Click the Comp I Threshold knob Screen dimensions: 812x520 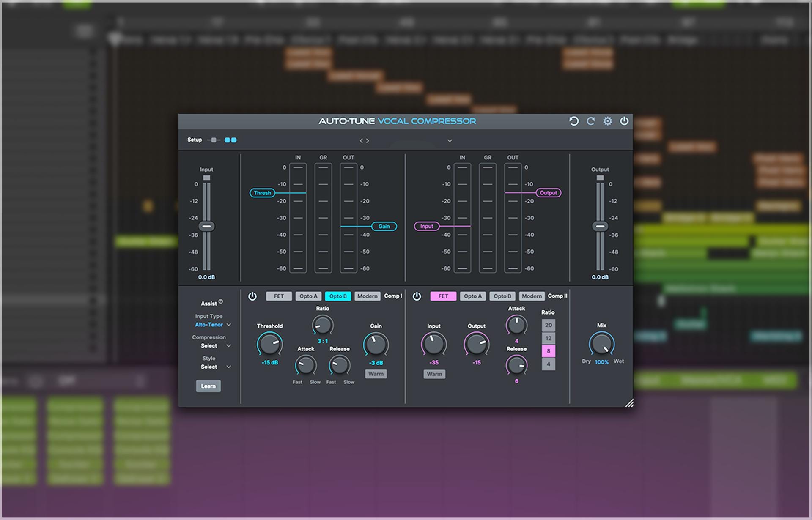pos(270,344)
